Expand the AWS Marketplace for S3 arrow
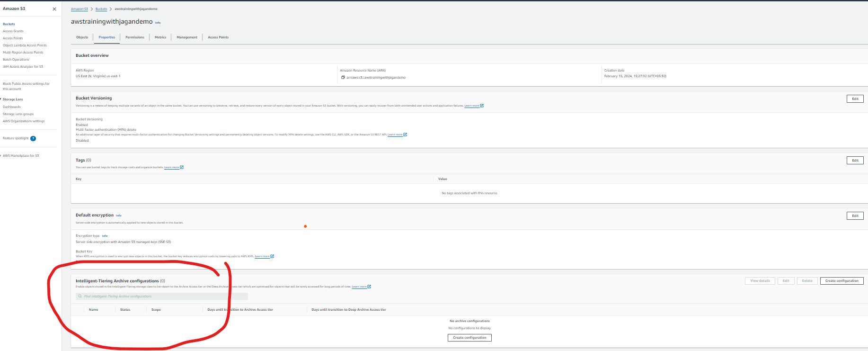The width and height of the screenshot is (868, 351). (1, 155)
